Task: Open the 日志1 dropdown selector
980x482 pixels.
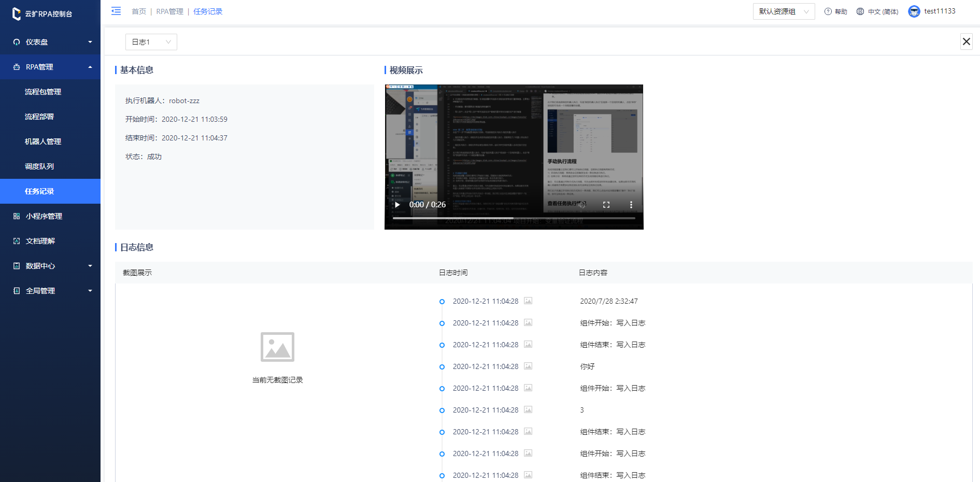Action: [x=151, y=42]
